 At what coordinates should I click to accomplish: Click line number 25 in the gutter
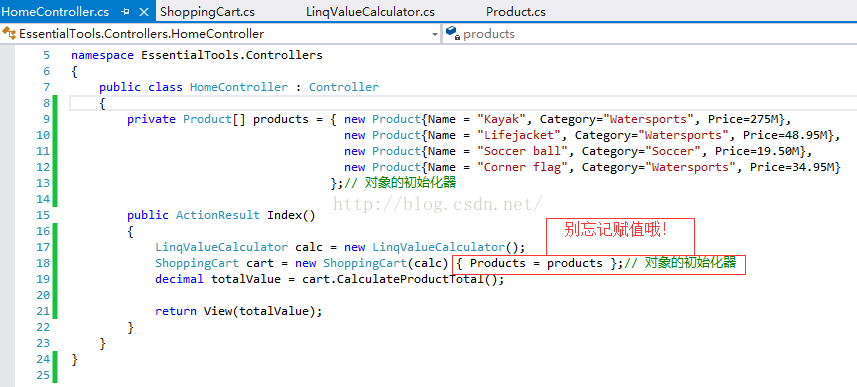[43, 375]
